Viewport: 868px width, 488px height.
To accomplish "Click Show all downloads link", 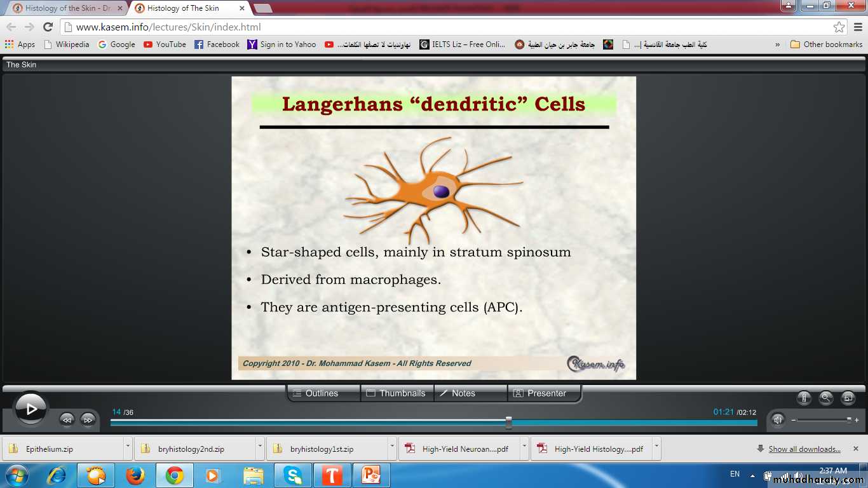I will click(804, 449).
